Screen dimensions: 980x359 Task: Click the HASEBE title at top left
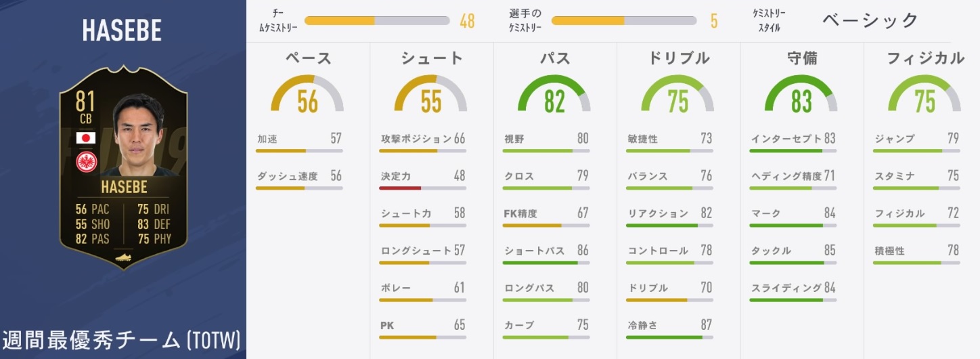click(x=122, y=31)
